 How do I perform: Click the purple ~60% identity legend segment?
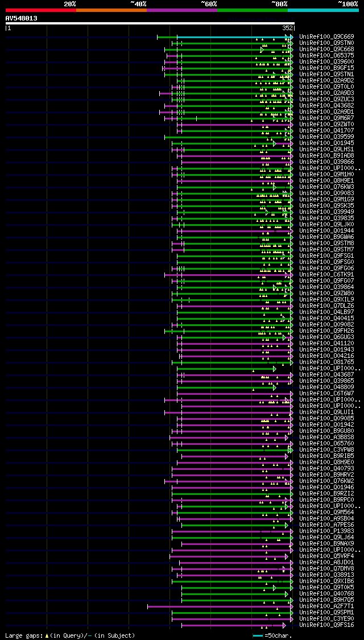182,10
